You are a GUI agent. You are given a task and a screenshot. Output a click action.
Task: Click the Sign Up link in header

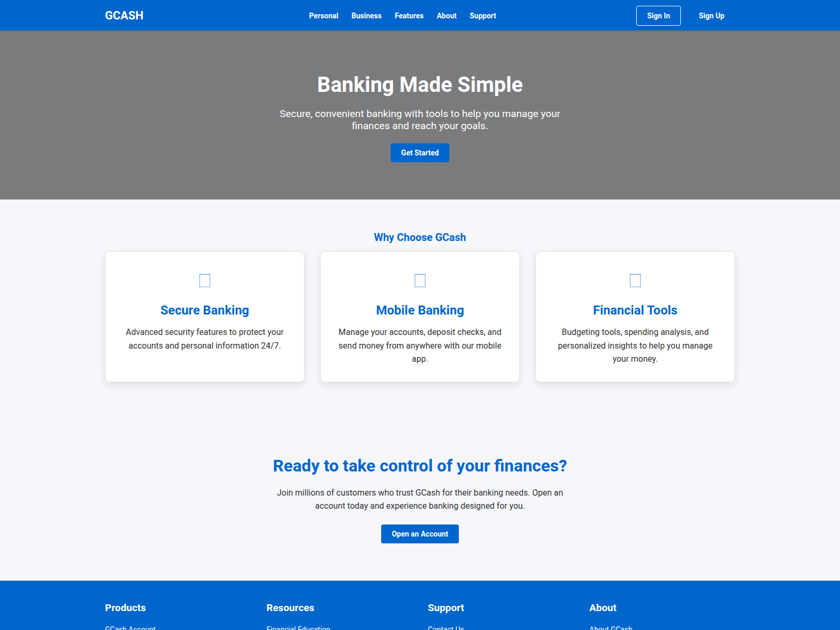711,16
